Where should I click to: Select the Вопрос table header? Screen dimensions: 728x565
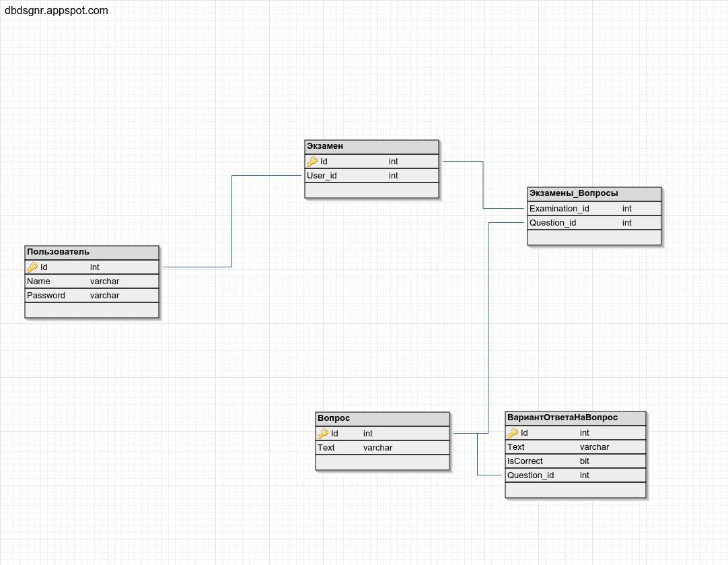tap(382, 418)
